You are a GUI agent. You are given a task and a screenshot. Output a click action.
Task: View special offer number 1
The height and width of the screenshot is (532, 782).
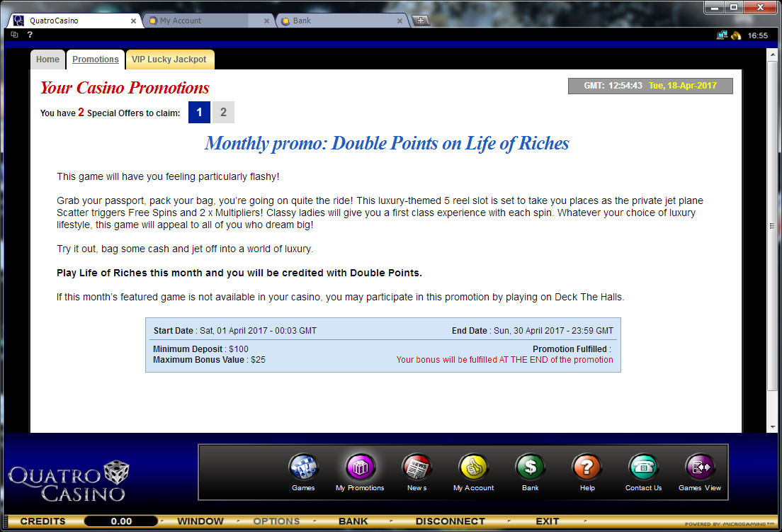[199, 112]
